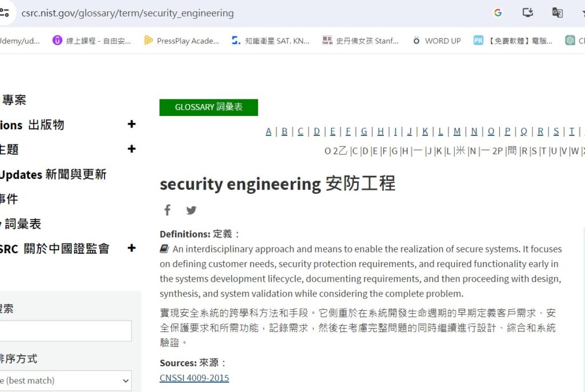The height and width of the screenshot is (392, 585).
Task: Click the search input field in sidebar
Action: [65, 331]
